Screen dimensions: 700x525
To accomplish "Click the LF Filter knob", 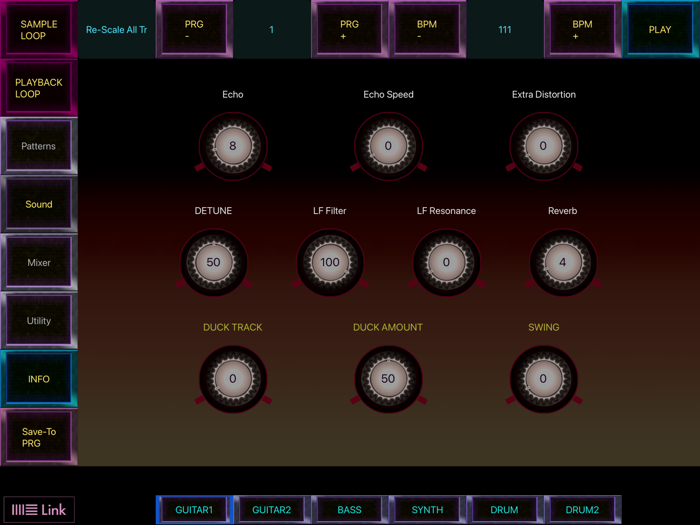I will 330,262.
